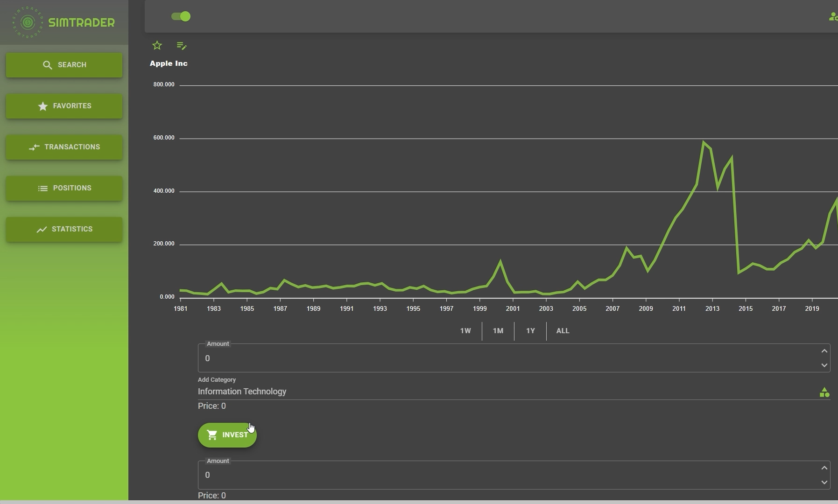
Task: Go to the Positions page
Action: pyautogui.click(x=64, y=188)
